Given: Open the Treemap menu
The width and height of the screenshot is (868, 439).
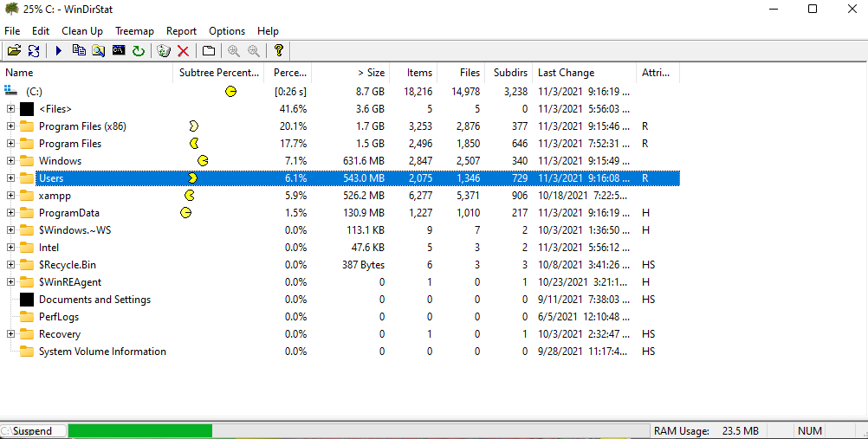Looking at the screenshot, I should click(134, 31).
